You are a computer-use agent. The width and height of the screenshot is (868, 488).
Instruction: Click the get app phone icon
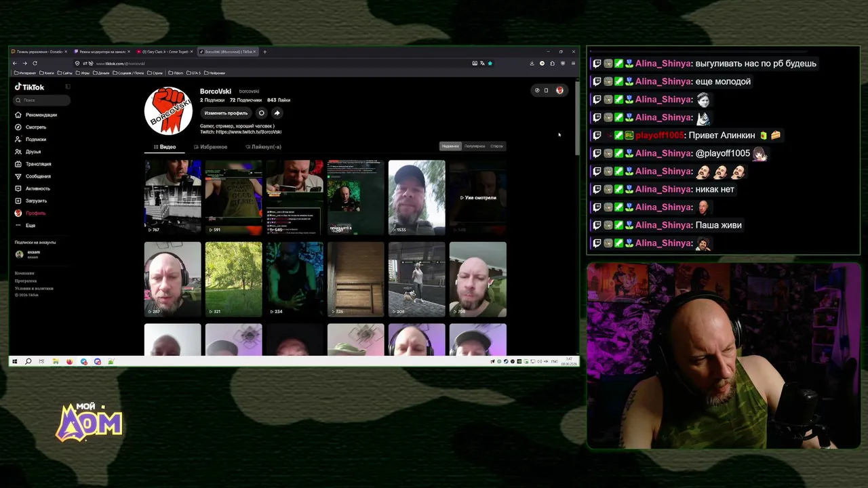(x=546, y=90)
